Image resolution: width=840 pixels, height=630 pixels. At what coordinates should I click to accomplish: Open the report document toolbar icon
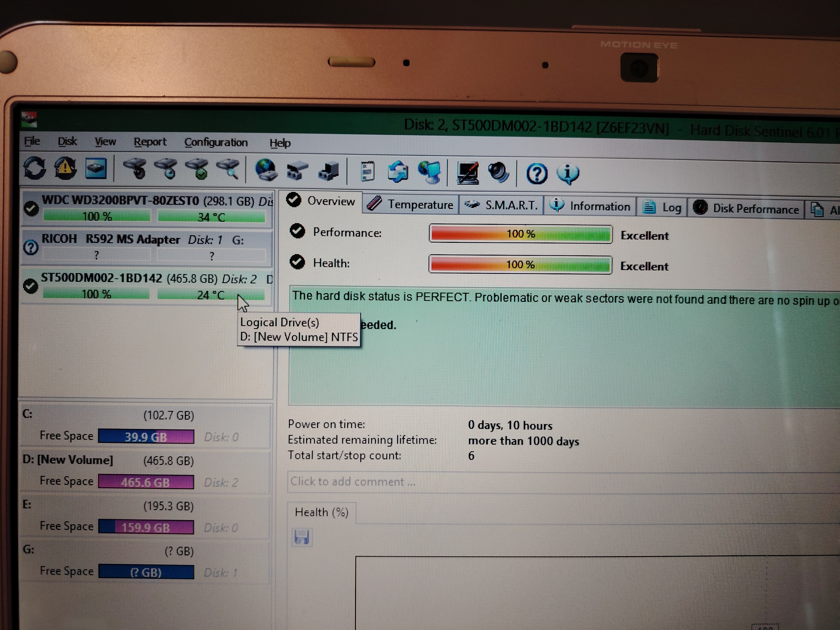367,172
